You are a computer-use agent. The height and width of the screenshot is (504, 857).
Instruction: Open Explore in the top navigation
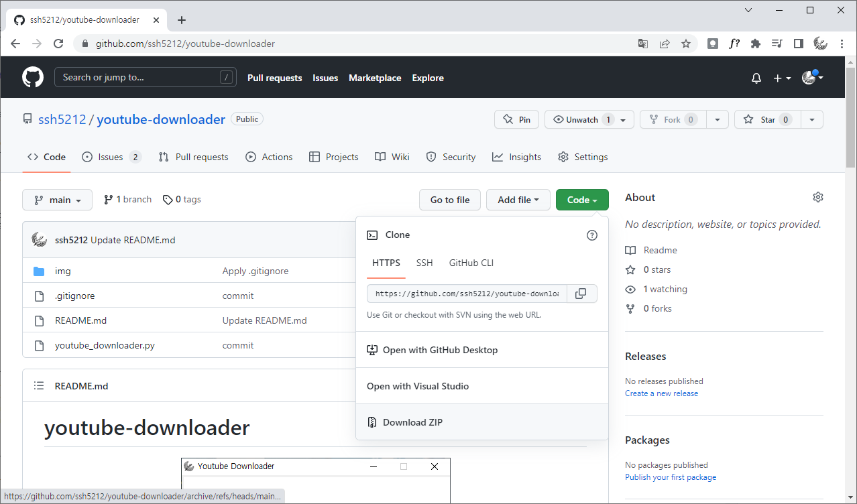pyautogui.click(x=428, y=78)
